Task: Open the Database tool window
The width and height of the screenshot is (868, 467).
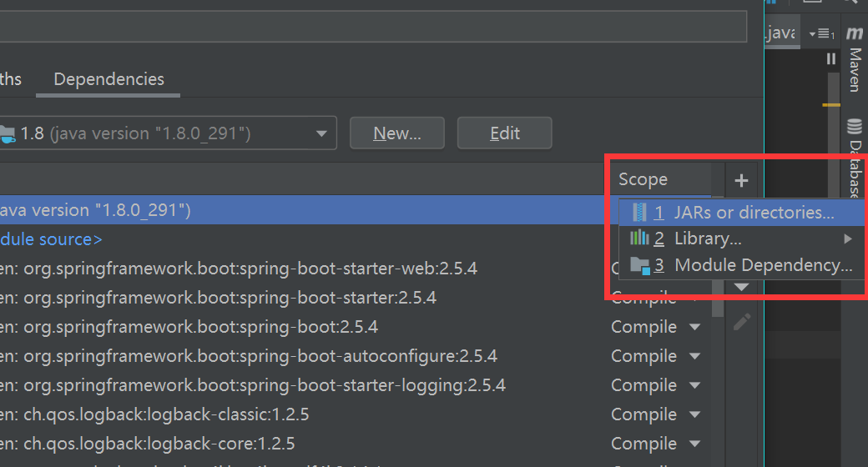Action: [855, 159]
